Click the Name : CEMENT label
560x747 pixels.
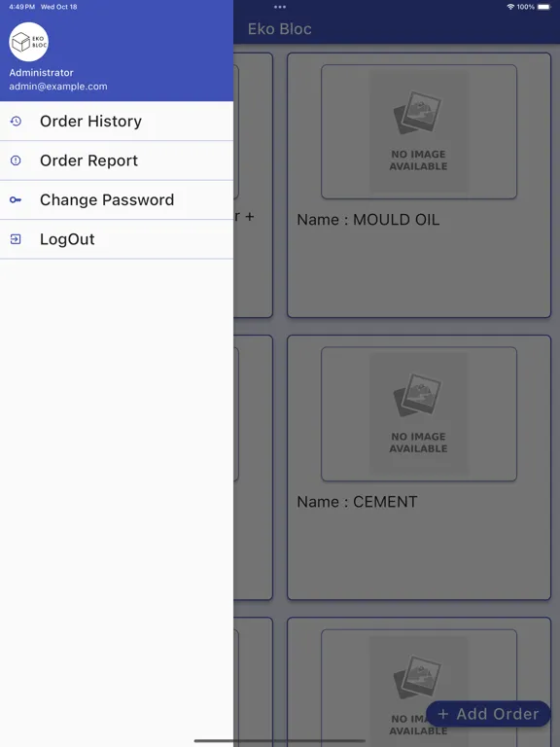coord(357,502)
